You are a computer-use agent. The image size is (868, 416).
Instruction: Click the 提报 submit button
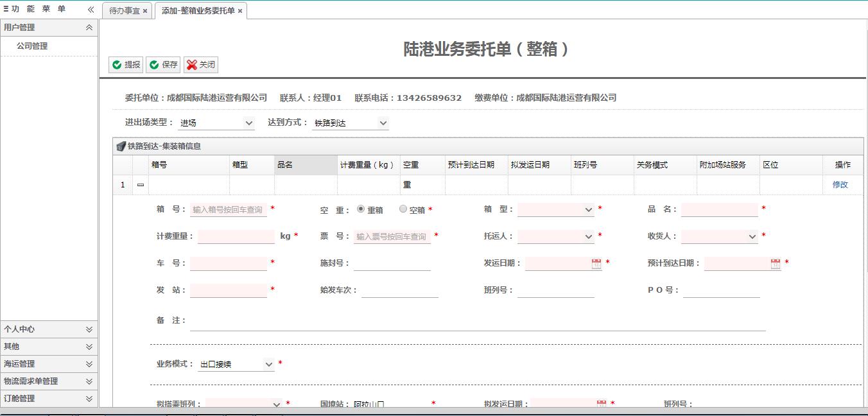point(126,65)
